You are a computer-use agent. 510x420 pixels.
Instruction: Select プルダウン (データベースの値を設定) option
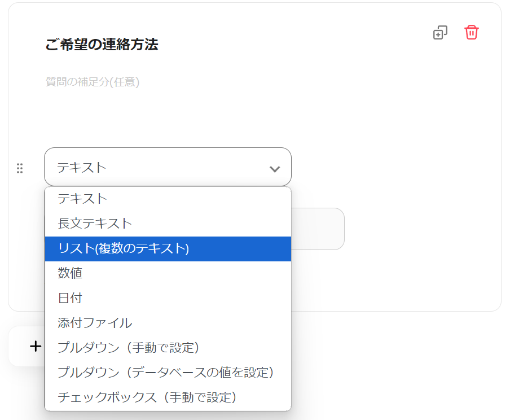point(168,373)
